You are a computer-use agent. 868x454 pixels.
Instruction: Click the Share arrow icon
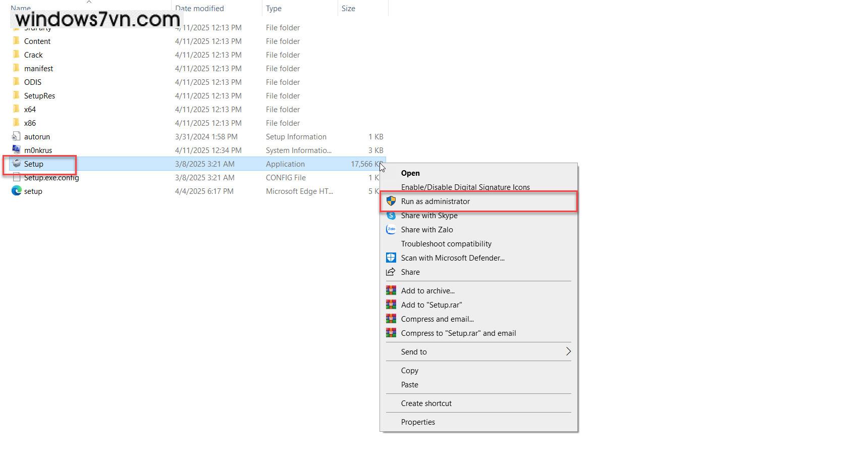[391, 272]
